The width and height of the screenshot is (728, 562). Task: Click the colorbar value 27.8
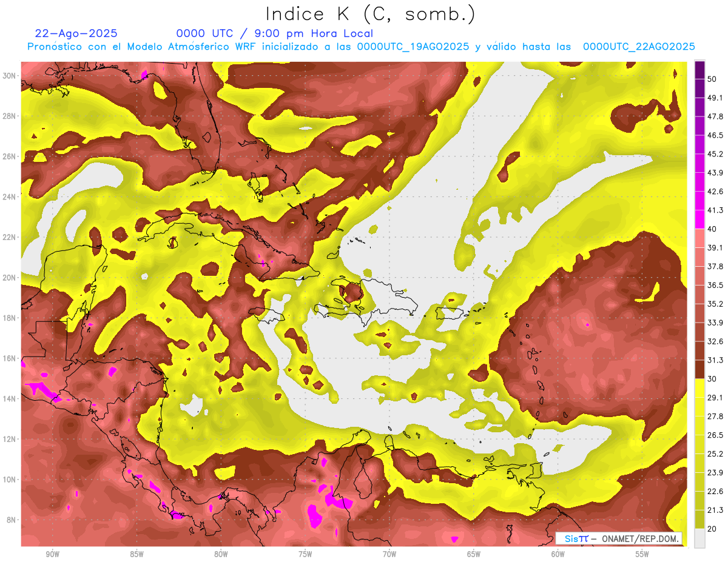[715, 416]
